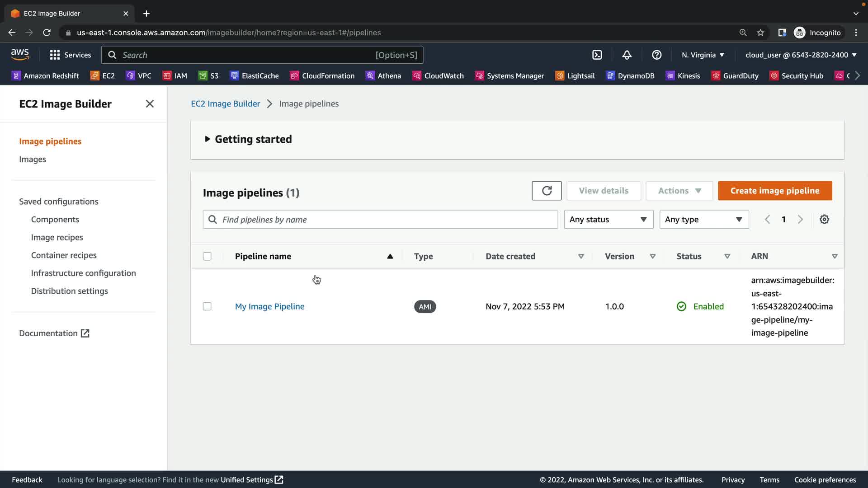Refresh the image pipelines list
This screenshot has width=868, height=488.
point(547,191)
